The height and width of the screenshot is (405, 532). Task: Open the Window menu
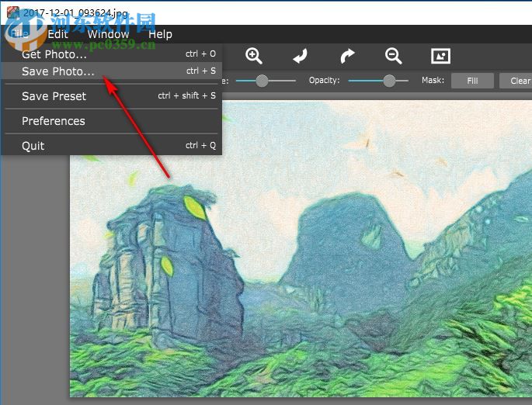(x=108, y=34)
